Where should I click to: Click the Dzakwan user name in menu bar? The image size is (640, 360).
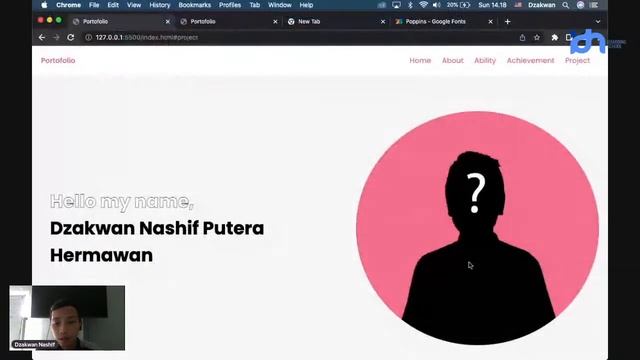tap(542, 5)
